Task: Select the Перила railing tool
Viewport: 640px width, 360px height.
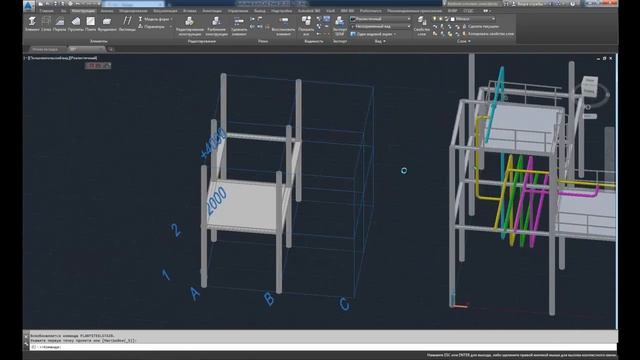Action: tap(60, 24)
